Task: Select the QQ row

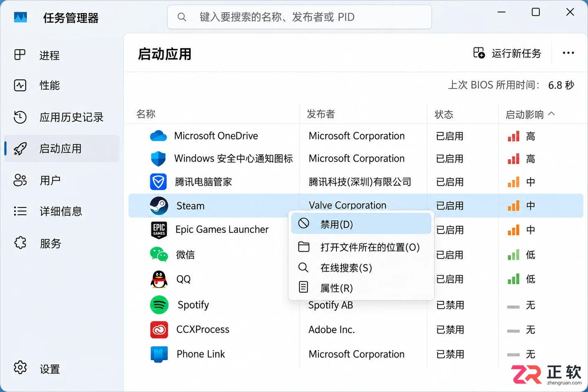Action: (356, 279)
